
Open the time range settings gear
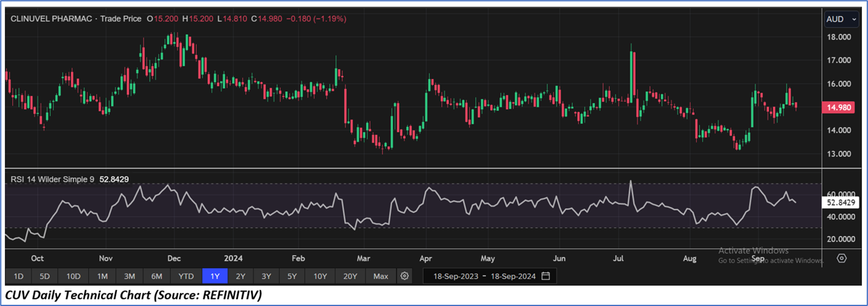405,276
